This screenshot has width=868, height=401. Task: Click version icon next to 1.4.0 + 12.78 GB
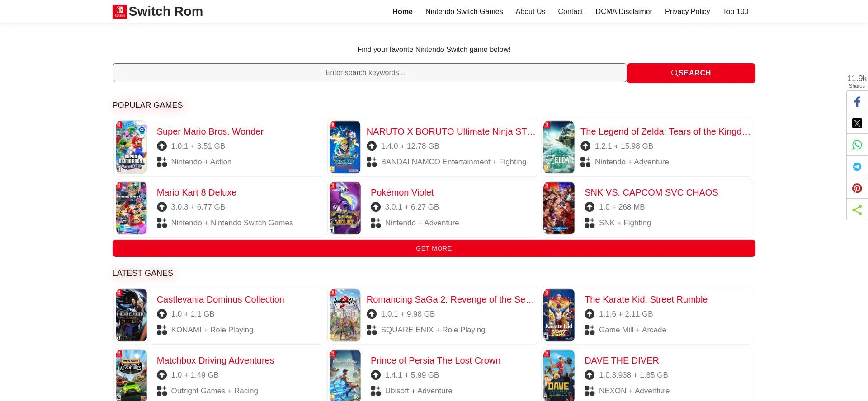tap(372, 146)
